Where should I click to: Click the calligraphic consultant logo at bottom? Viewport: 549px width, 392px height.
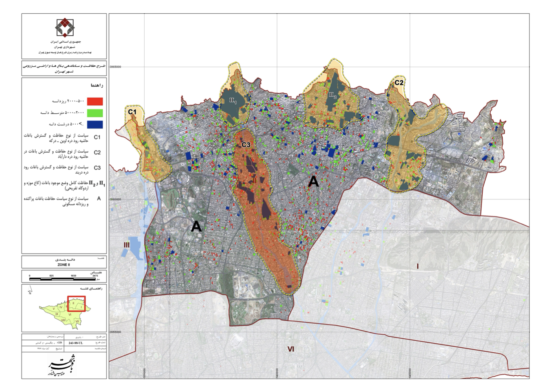click(64, 366)
